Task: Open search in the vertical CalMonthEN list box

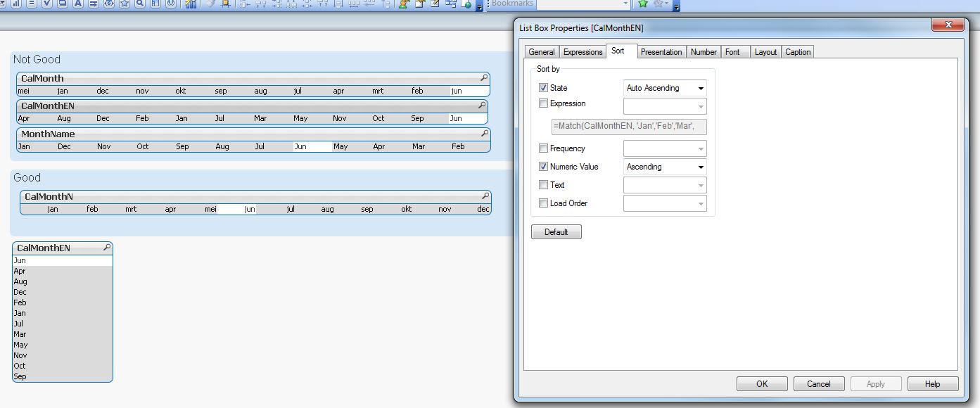Action: coord(107,248)
